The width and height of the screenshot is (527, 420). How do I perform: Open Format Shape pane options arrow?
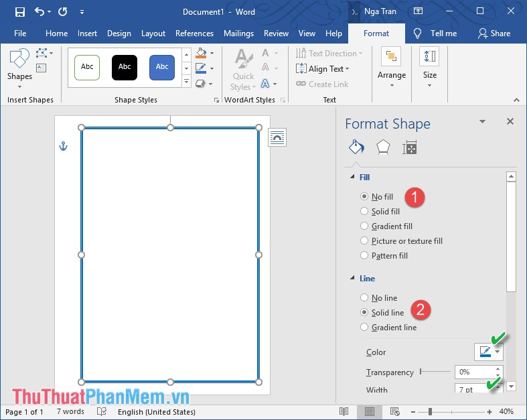point(482,121)
